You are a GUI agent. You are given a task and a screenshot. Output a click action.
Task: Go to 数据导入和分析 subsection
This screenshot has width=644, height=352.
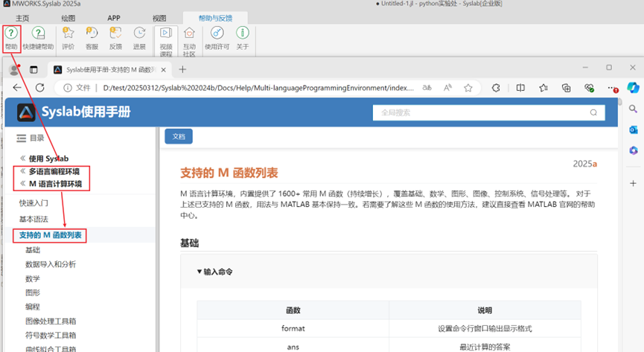coord(51,264)
